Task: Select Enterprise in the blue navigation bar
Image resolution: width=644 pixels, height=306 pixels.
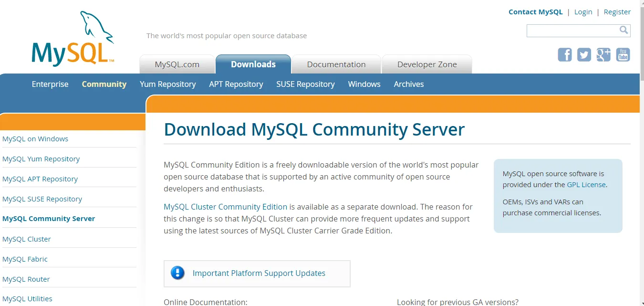Action: tap(50, 84)
